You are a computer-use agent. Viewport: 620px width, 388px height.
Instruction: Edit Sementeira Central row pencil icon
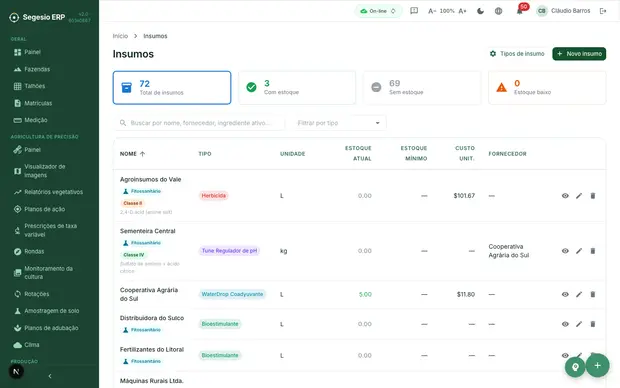coord(579,251)
